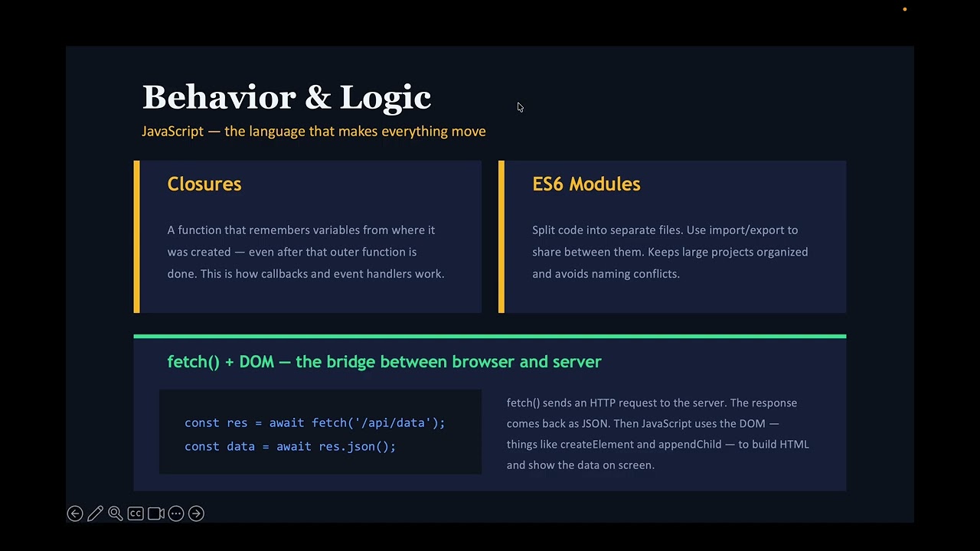Click the fetch() HTTP request explanation text
Viewport: 980px width, 551px height.
point(658,433)
